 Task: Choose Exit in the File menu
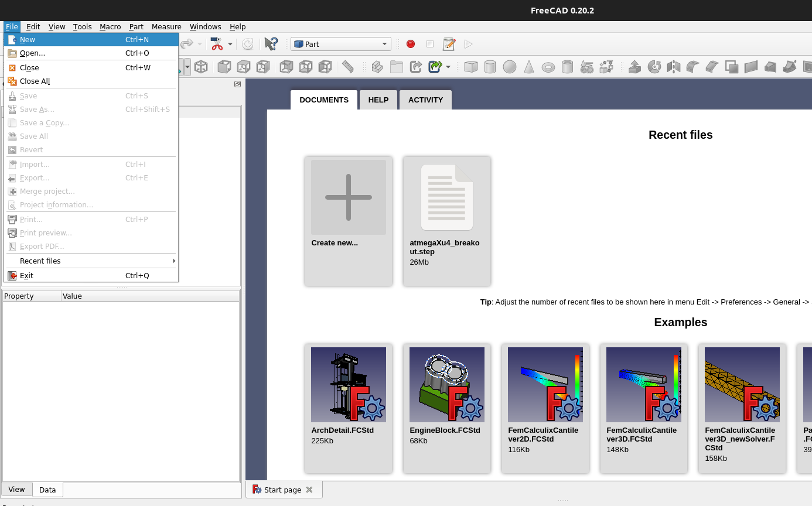pyautogui.click(x=91, y=276)
